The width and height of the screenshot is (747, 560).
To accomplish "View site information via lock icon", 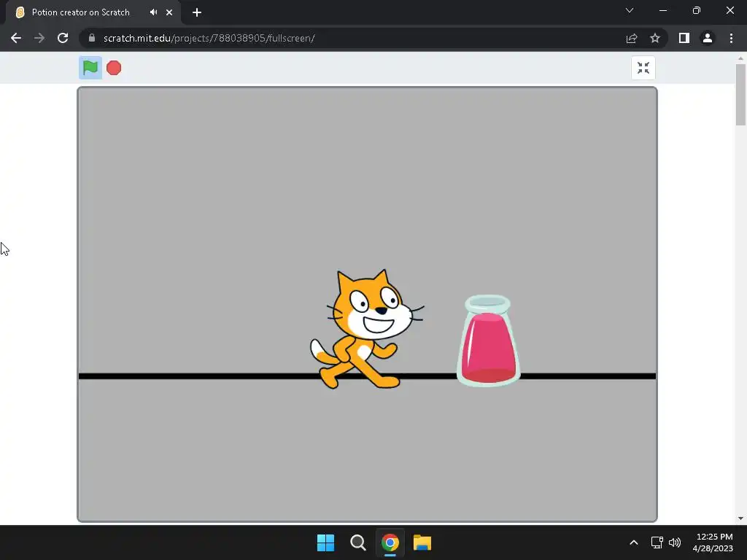I will coord(92,38).
